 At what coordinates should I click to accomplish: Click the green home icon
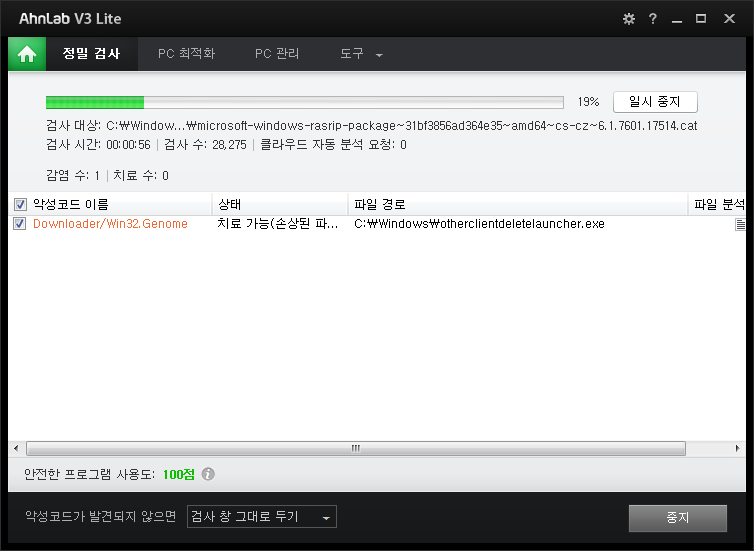(x=27, y=54)
